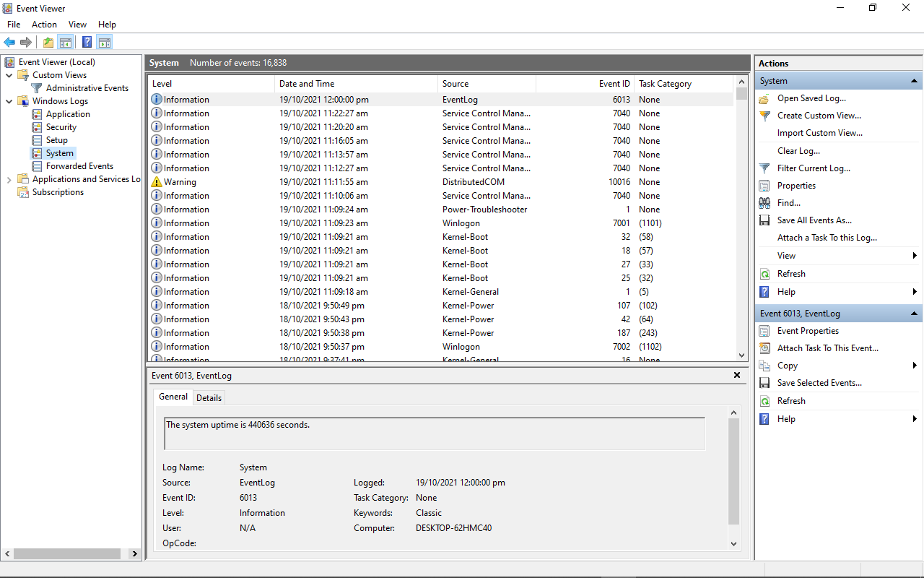The image size is (924, 578).
Task: Toggle the Show/Hide Action Pane button
Action: click(105, 42)
